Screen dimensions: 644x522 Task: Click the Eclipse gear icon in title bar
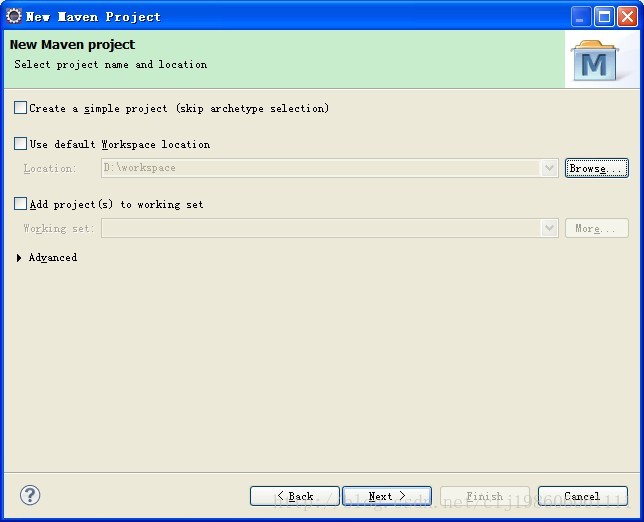pyautogui.click(x=14, y=16)
